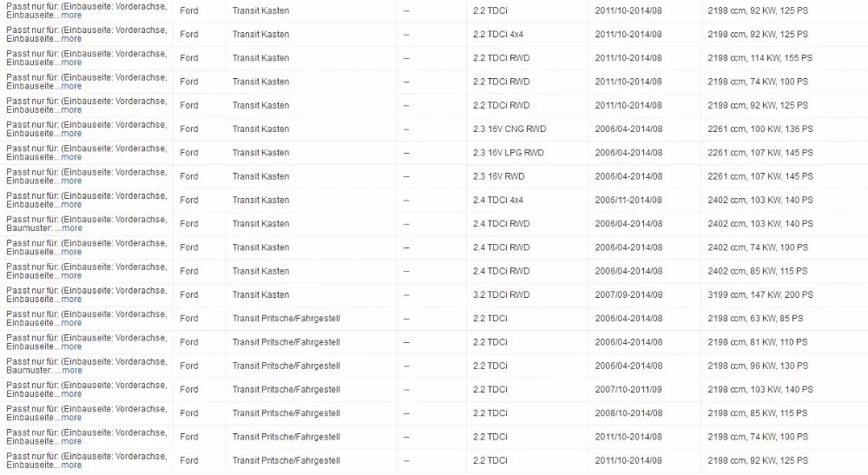Viewport: 868px width, 475px height.
Task: Open 'more' for the 3.2 TDCi RWD row
Action: point(71,300)
